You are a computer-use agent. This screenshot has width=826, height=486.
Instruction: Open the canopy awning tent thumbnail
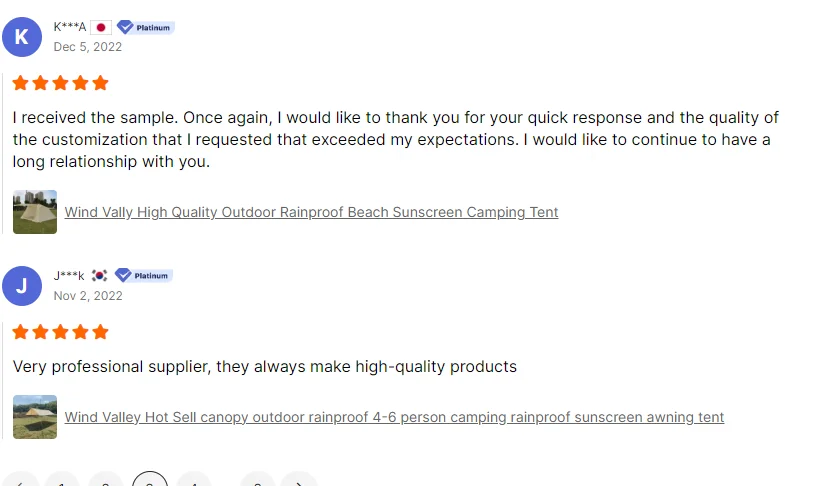pyautogui.click(x=35, y=417)
